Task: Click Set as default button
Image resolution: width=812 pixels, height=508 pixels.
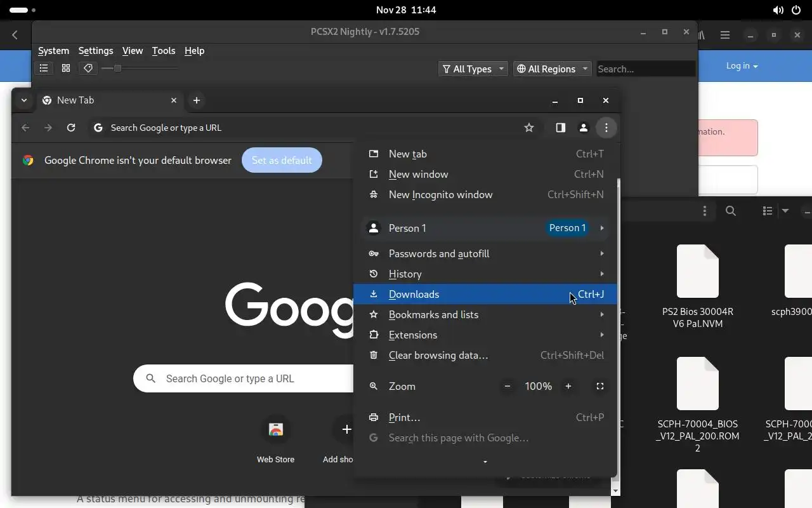Action: 282,160
